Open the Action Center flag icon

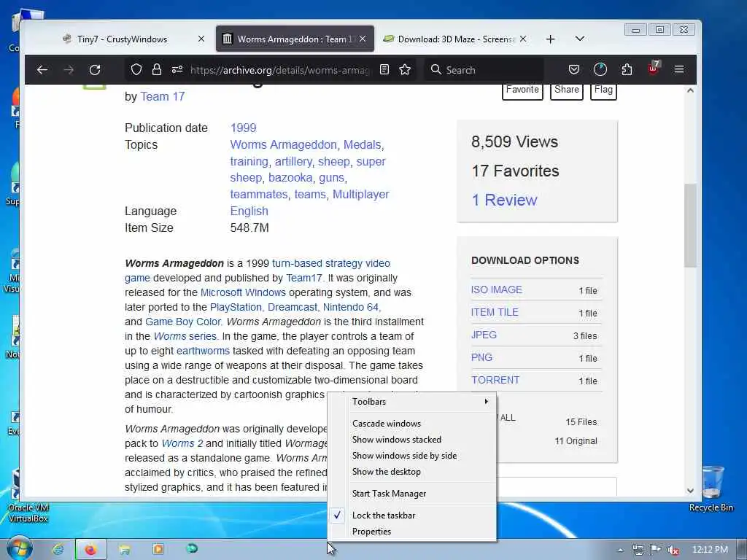click(x=656, y=550)
